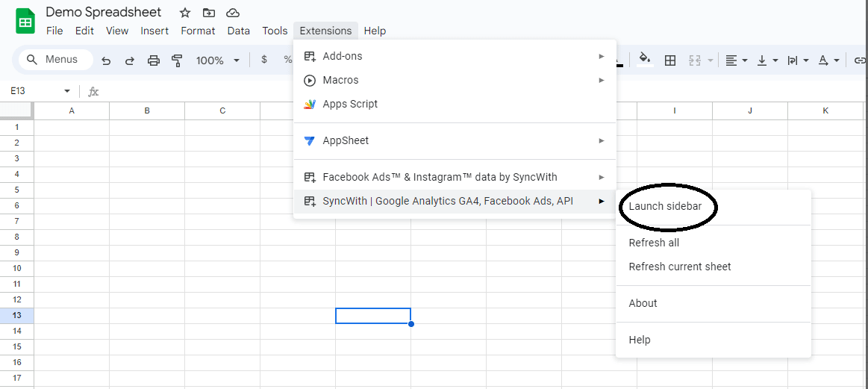Star the Demo Spreadsheet document
This screenshot has height=389, width=868.
[185, 13]
